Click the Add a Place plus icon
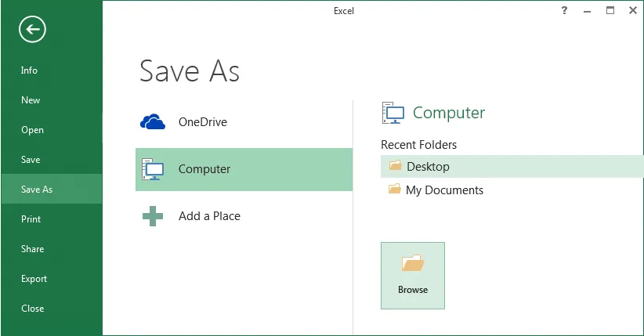This screenshot has width=644, height=336. [153, 216]
